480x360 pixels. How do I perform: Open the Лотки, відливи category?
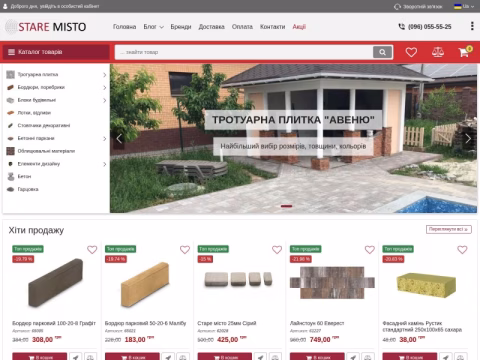[x=34, y=113]
